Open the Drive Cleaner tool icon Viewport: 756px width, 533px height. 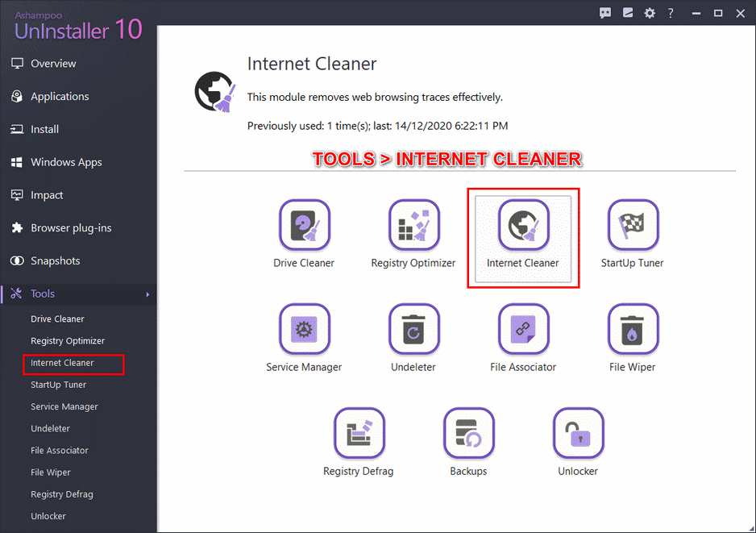pos(304,225)
